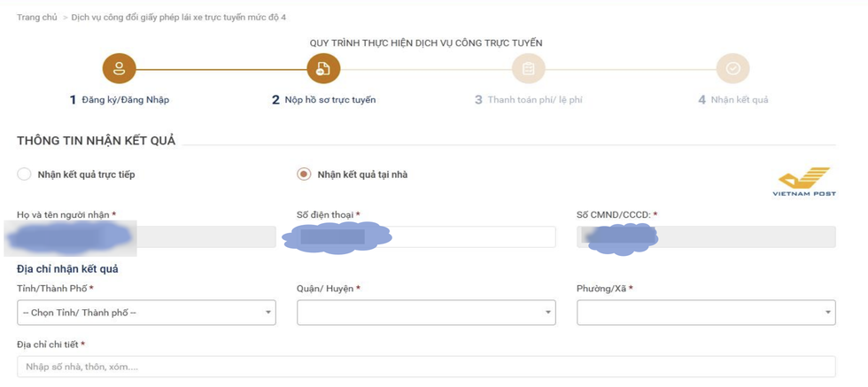Click the 'Họ và tên người nhận' field
The image size is (868, 387).
[x=204, y=236]
